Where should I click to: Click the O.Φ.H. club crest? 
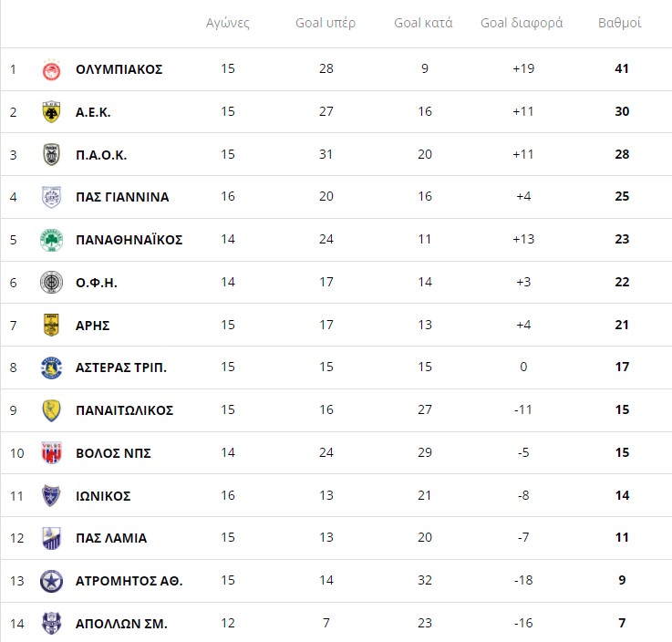(52, 283)
